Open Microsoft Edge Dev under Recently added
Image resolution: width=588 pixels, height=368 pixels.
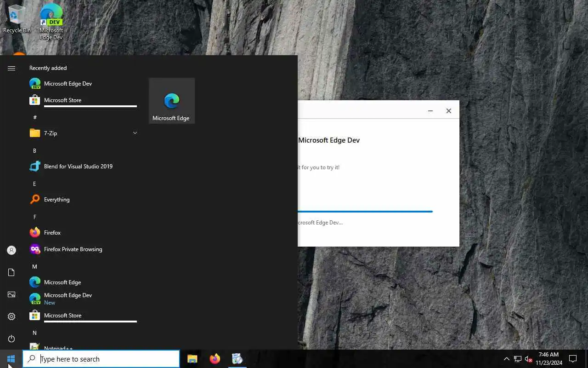[x=83, y=84]
